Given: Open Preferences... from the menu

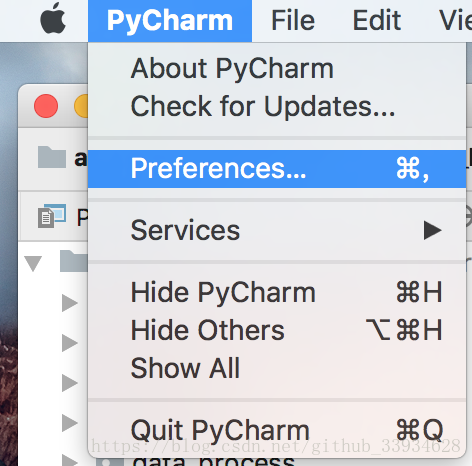Looking at the screenshot, I should tap(277, 169).
